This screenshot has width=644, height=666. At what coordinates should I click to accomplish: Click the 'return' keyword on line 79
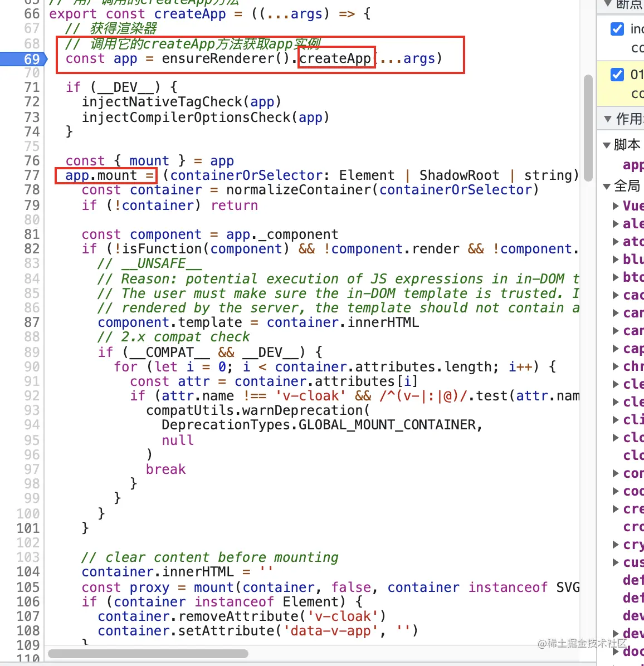(x=235, y=205)
